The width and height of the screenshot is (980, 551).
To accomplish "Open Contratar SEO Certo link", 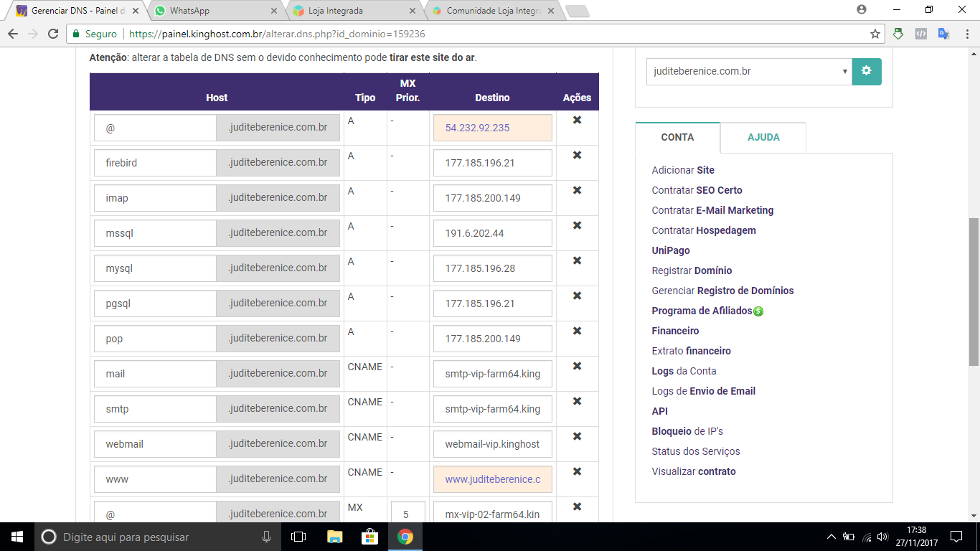I will pos(697,190).
